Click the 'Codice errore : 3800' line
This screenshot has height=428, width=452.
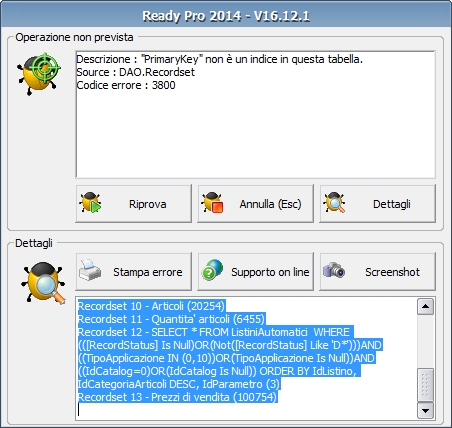click(126, 85)
